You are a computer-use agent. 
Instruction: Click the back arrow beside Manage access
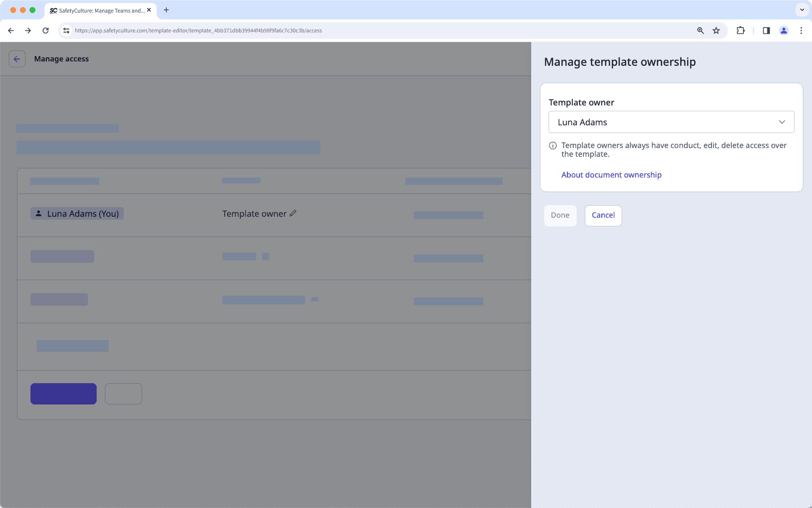point(17,59)
